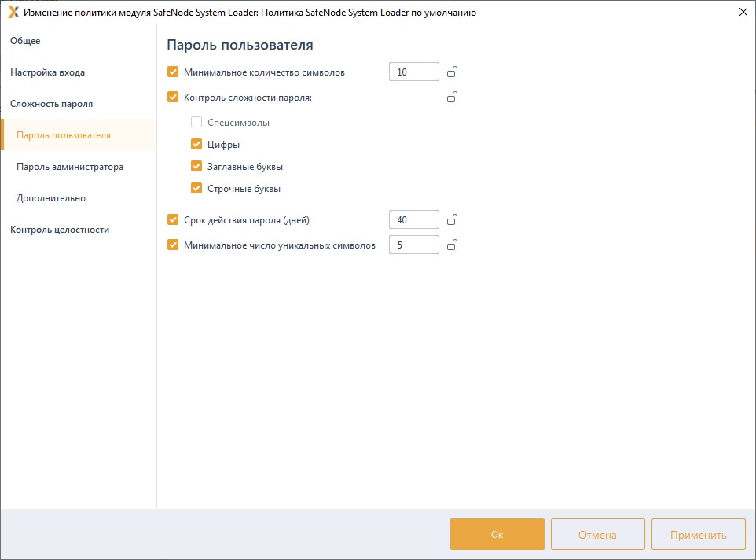Viewport: 756px width, 560px height.
Task: Enable the Спецсимволы checkbox
Action: click(x=196, y=123)
